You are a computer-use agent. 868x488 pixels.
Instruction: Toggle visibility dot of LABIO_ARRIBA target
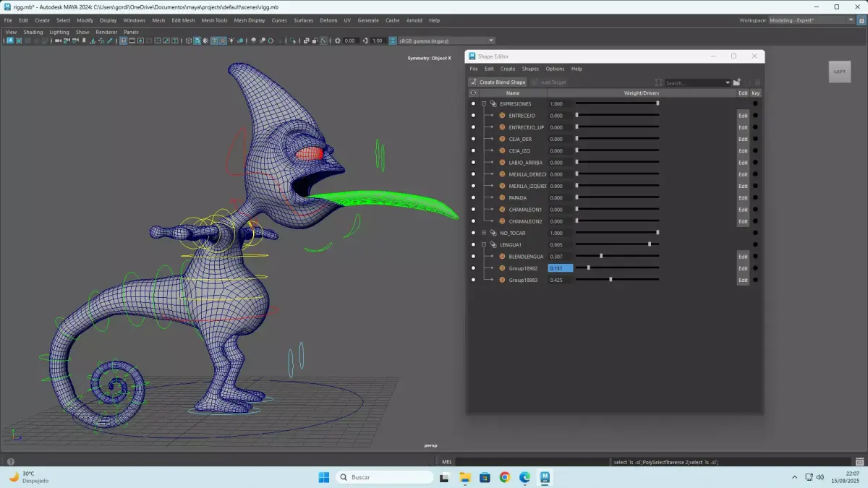(x=473, y=163)
